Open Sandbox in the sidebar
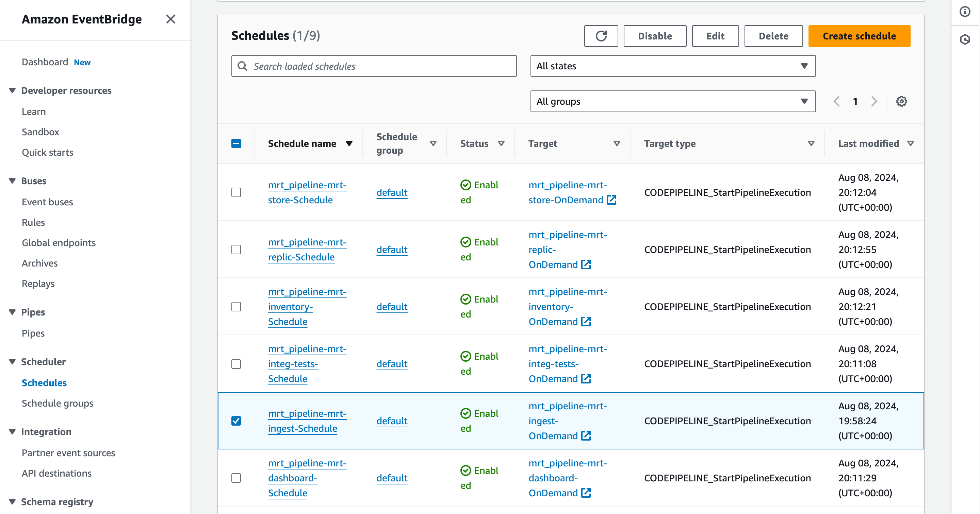This screenshot has width=980, height=514. pyautogui.click(x=40, y=132)
